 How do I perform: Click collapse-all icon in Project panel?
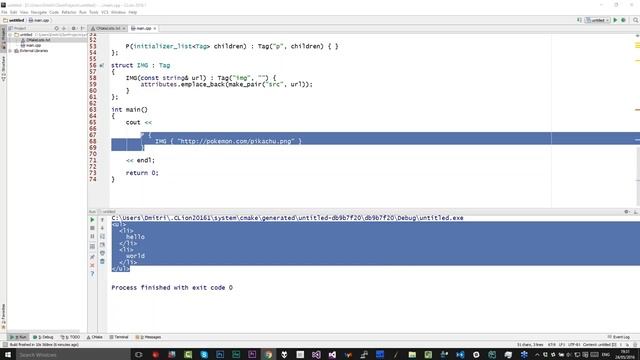coord(64,28)
